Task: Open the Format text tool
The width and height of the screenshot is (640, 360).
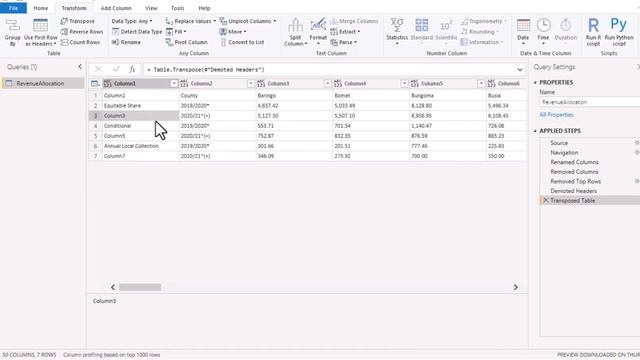Action: tap(318, 32)
